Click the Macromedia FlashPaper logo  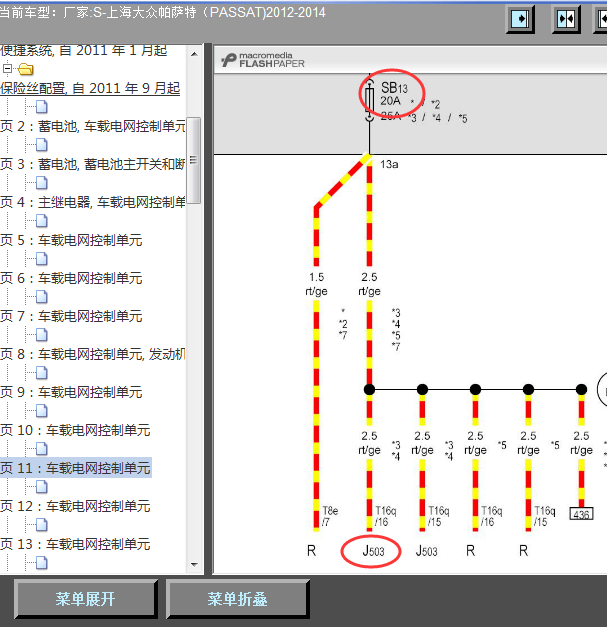tap(263, 60)
